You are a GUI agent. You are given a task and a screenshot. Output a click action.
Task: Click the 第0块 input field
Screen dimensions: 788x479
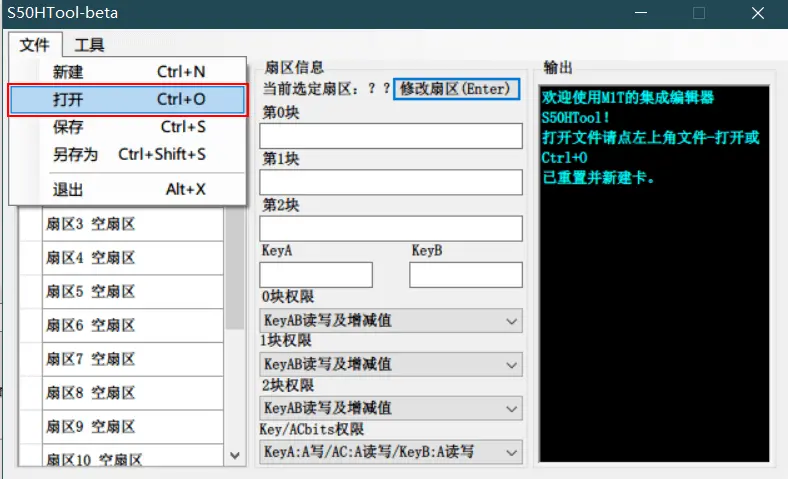click(391, 136)
